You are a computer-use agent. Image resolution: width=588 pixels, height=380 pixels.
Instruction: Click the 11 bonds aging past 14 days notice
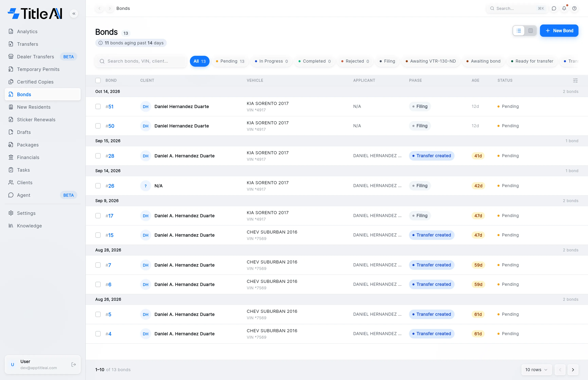tap(131, 43)
